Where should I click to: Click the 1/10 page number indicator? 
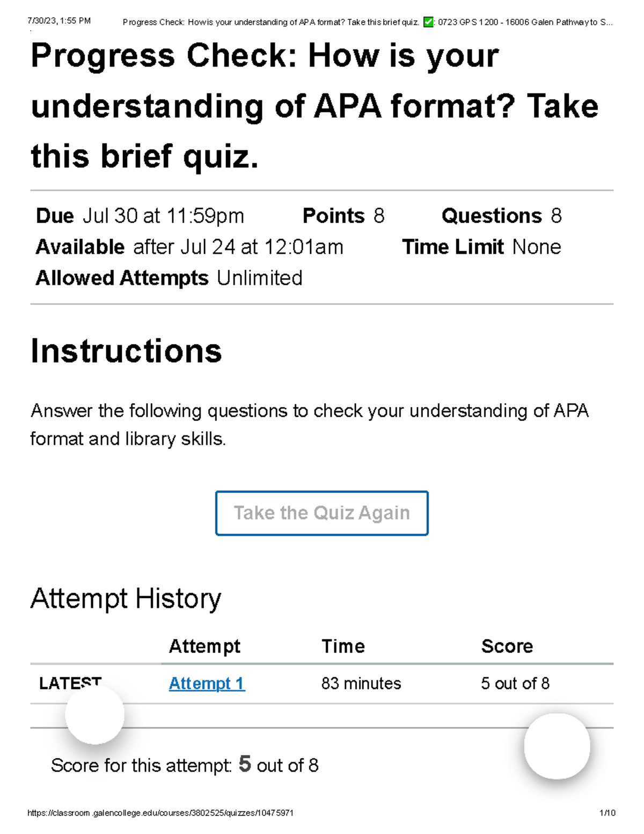(x=607, y=813)
